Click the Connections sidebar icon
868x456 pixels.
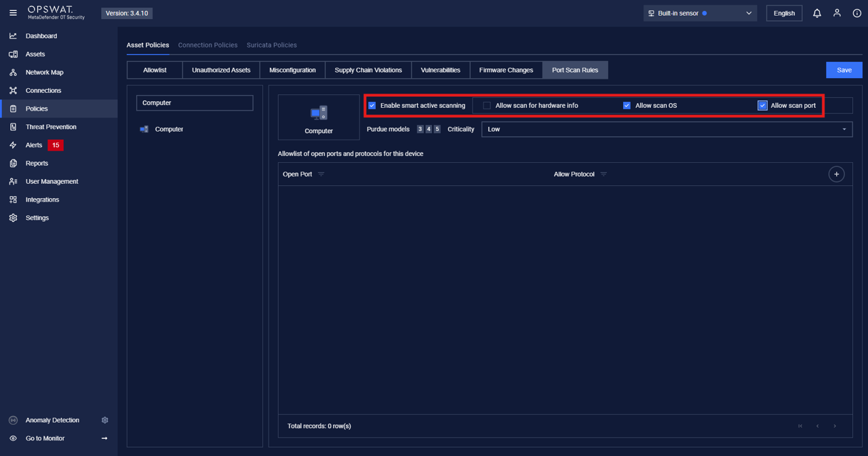[x=13, y=90]
